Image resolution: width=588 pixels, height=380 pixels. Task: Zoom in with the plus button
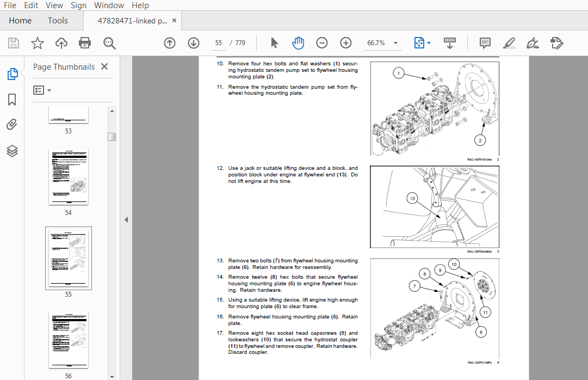tap(346, 43)
